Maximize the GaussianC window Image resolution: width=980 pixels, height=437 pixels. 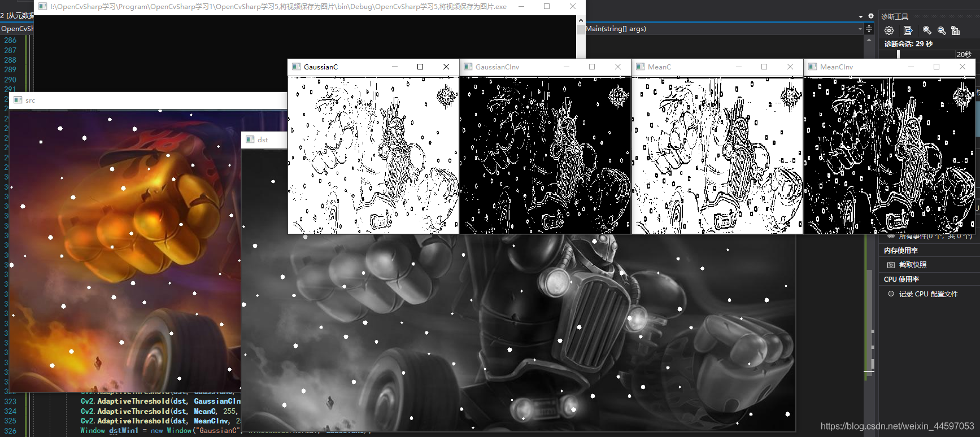click(420, 67)
